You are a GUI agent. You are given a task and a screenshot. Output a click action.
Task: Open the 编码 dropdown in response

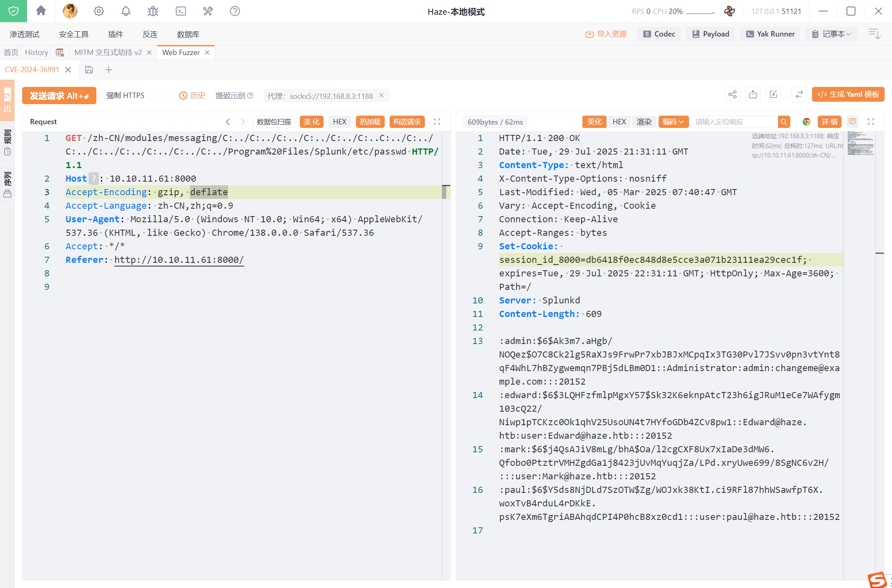click(673, 122)
